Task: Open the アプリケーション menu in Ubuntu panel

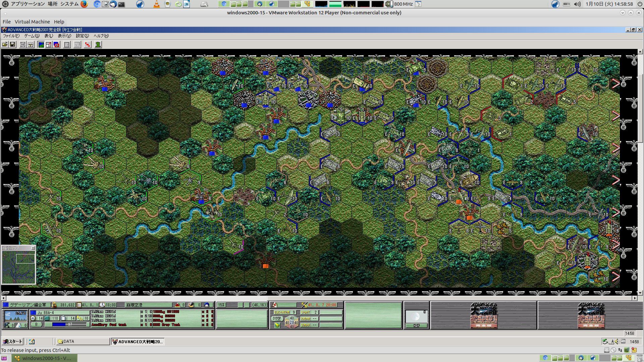Action: (x=28, y=4)
